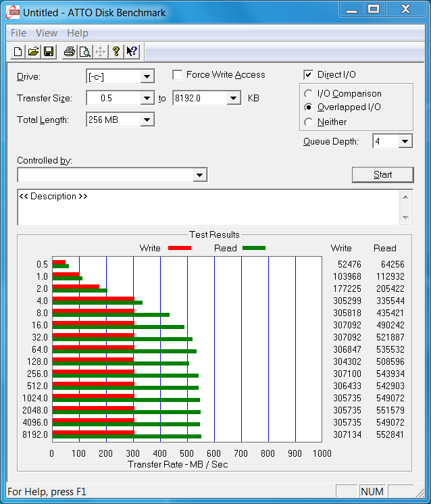
Task: Print using the printer toolbar icon
Action: [x=70, y=51]
